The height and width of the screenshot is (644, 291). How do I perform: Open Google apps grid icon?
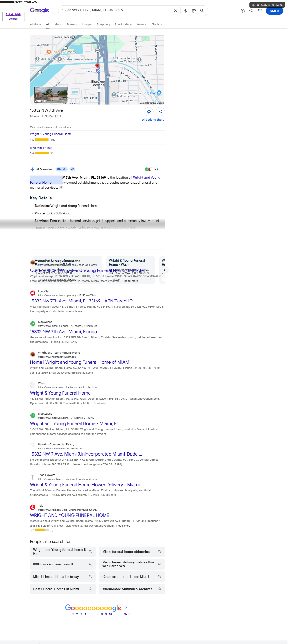pos(260,11)
